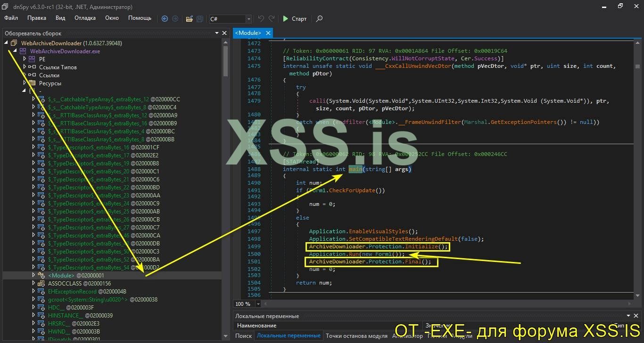This screenshot has height=343, width=644.
Task: Open search with the magnifier icon
Action: [x=320, y=19]
